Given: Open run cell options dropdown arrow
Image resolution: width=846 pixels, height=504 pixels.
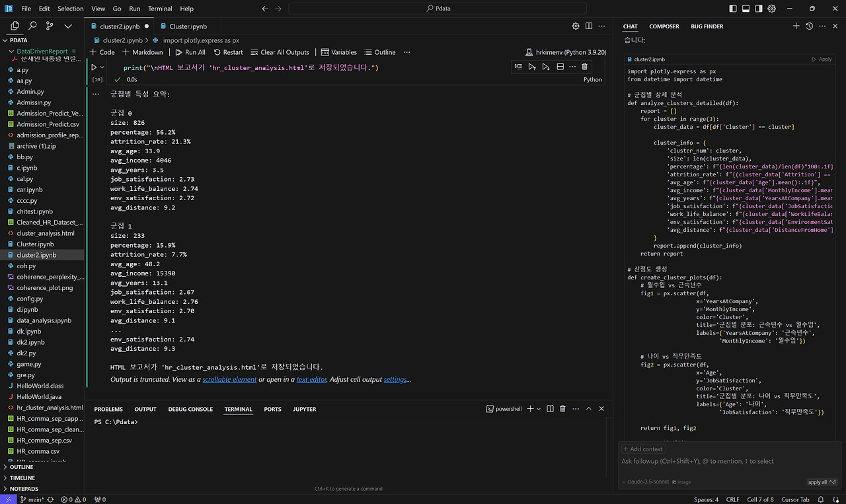Looking at the screenshot, I should [102, 67].
